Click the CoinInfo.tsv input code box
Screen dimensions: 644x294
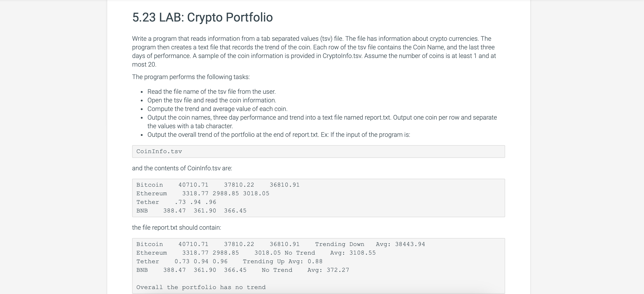(318, 152)
